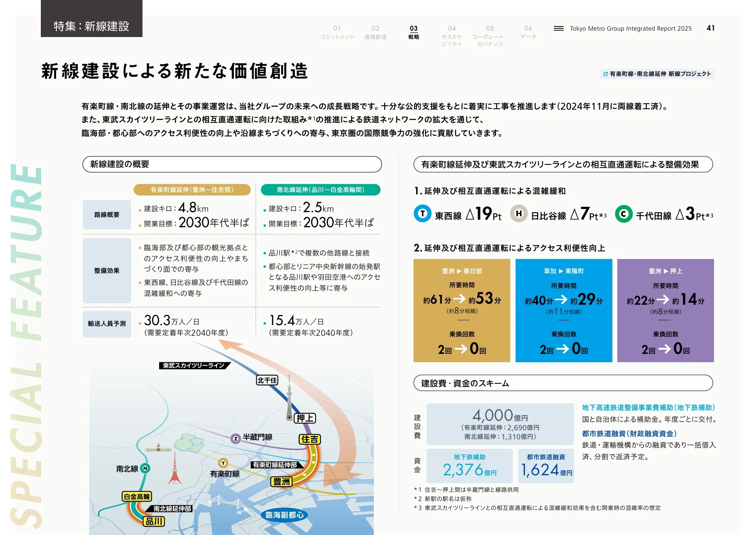Screen dimensions: 756x535
Task: Click the blue 草加▶東陽町 travel time card
Action: coord(564,310)
